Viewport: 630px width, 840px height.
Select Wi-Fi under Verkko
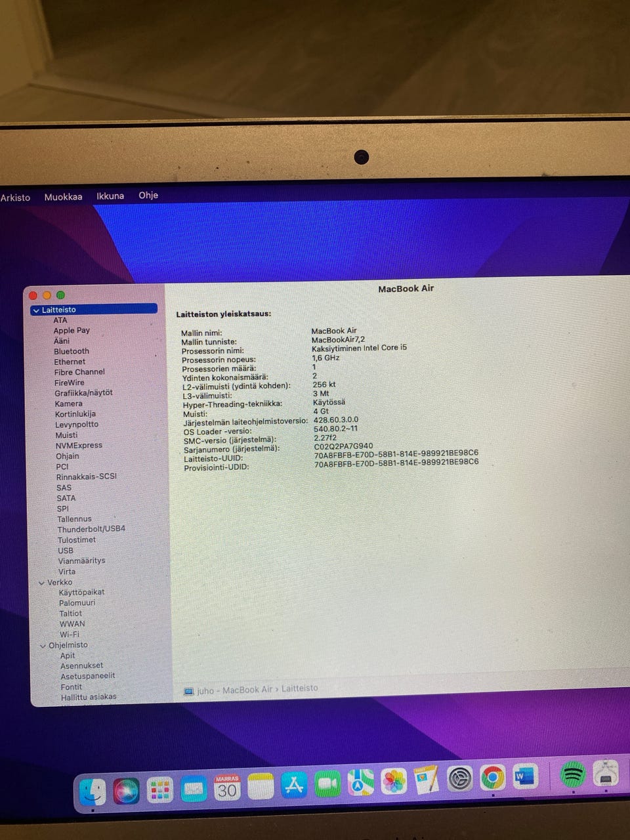click(x=69, y=635)
